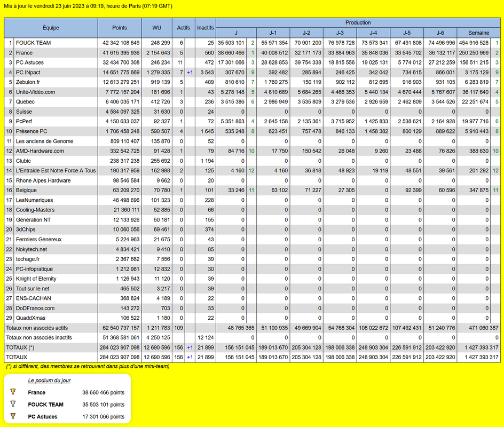
Task: Click the Équipe column header
Action: pyautogui.click(x=51, y=28)
